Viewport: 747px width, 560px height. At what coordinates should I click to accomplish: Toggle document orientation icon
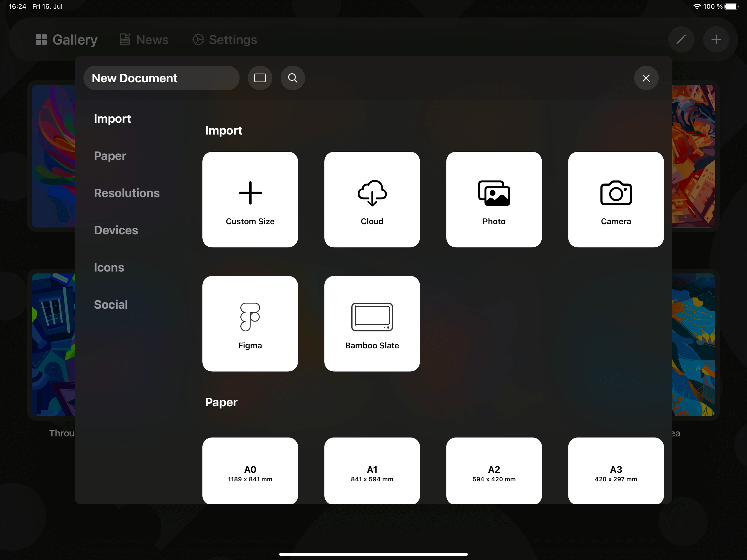click(260, 78)
